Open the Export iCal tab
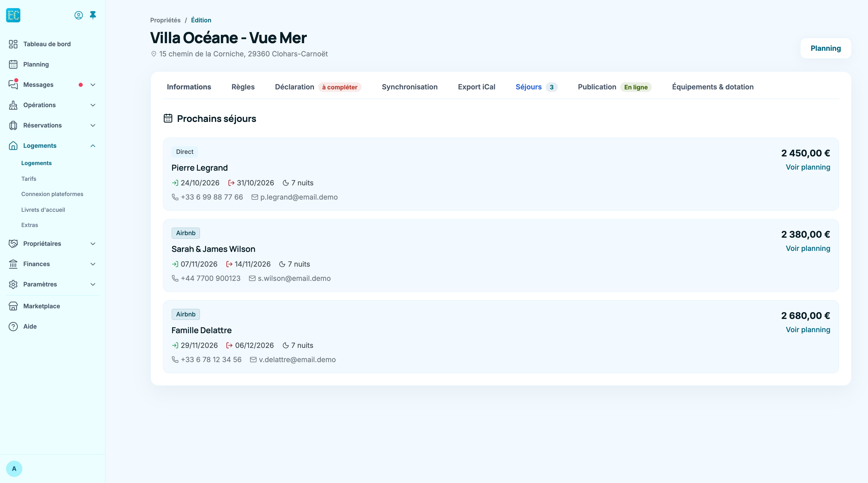 click(476, 87)
